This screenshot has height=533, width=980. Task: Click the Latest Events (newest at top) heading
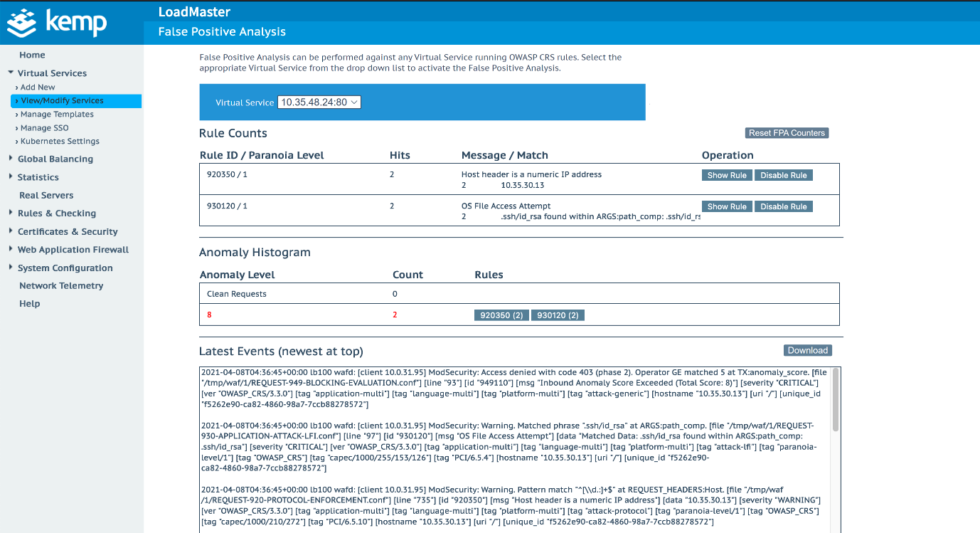pos(281,352)
